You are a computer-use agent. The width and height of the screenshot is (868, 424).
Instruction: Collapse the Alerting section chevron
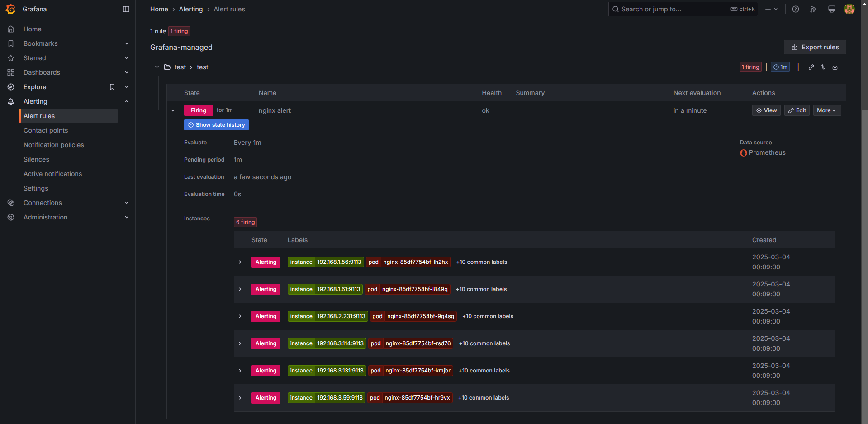pos(127,101)
